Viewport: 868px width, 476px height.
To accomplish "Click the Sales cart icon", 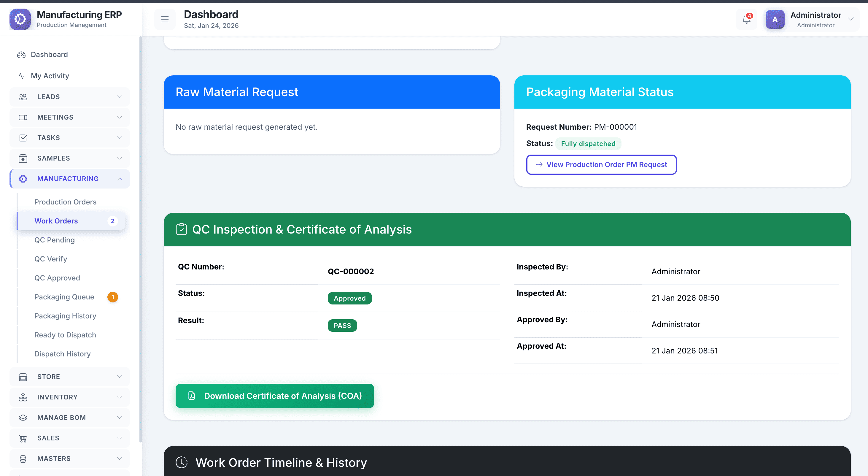I will (23, 438).
